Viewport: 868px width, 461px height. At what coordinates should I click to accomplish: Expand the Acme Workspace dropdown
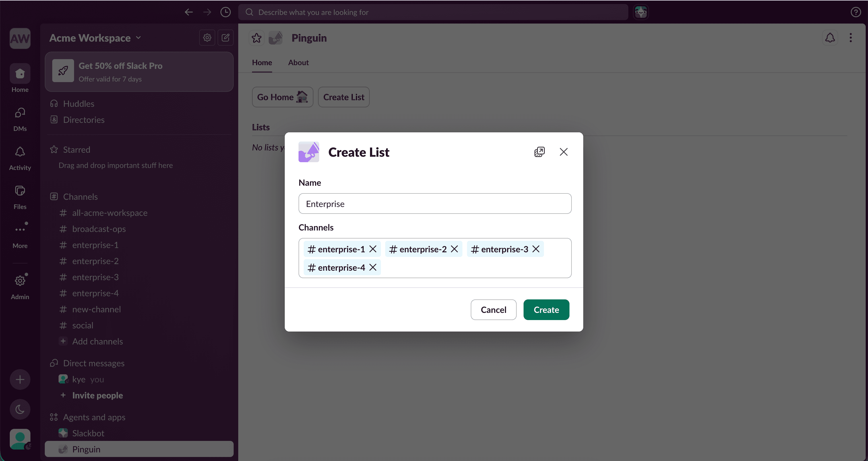pyautogui.click(x=95, y=38)
